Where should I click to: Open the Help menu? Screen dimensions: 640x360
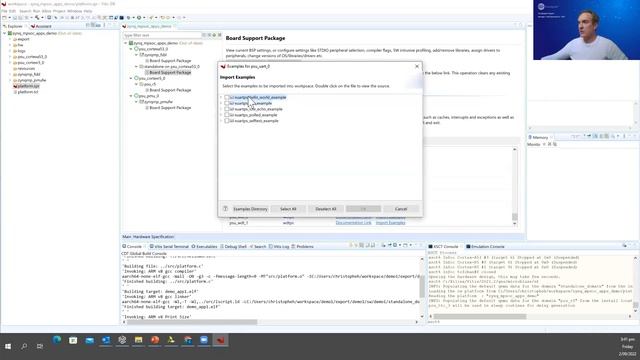click(88, 11)
